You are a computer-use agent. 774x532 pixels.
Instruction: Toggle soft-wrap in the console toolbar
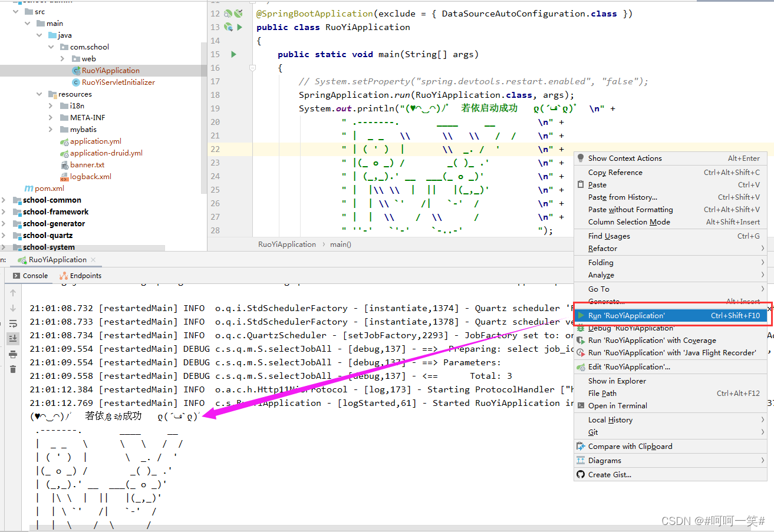[x=13, y=323]
